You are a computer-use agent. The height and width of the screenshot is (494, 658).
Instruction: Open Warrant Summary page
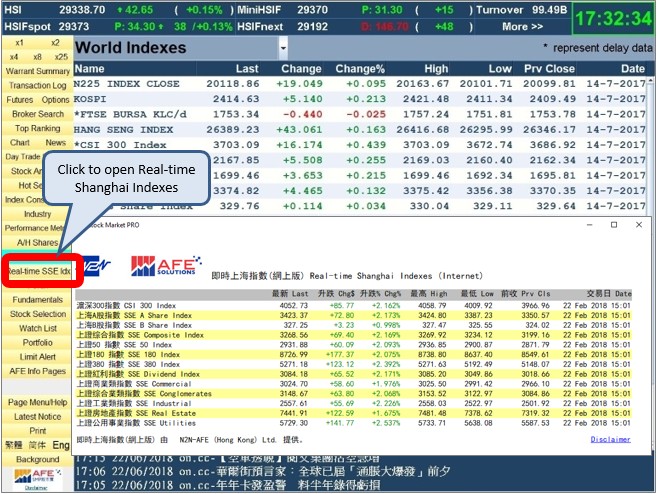click(x=37, y=71)
